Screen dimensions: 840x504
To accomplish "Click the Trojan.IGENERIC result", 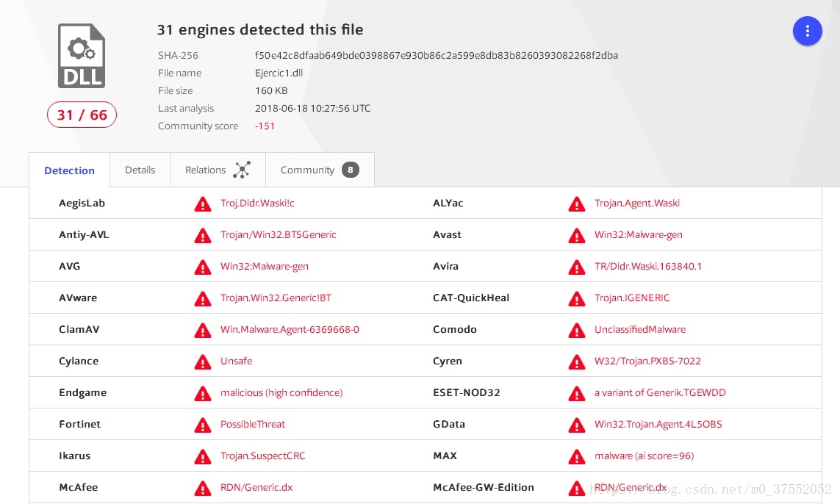I will pos(631,298).
